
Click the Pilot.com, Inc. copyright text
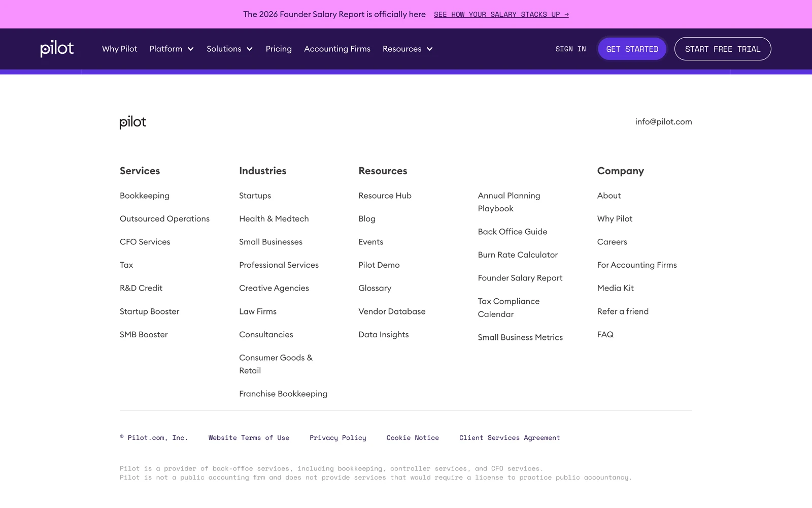tap(154, 438)
